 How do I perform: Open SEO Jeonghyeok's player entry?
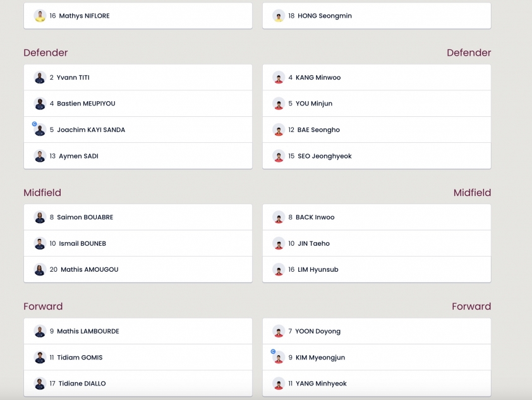click(x=377, y=155)
